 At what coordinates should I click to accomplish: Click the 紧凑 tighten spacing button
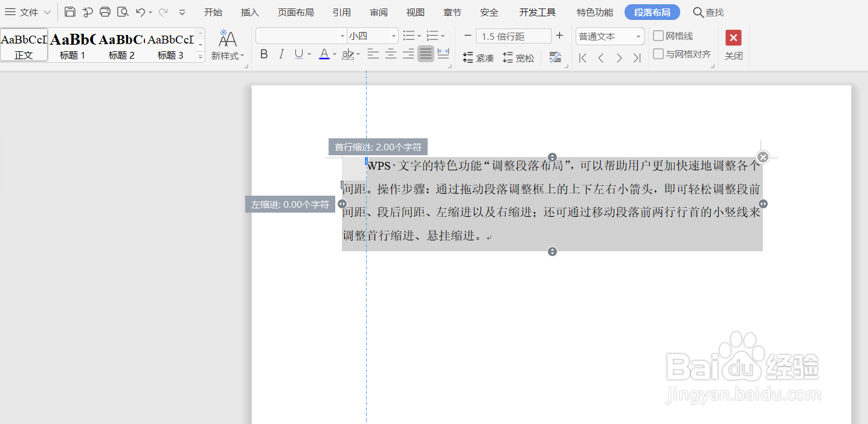click(478, 58)
